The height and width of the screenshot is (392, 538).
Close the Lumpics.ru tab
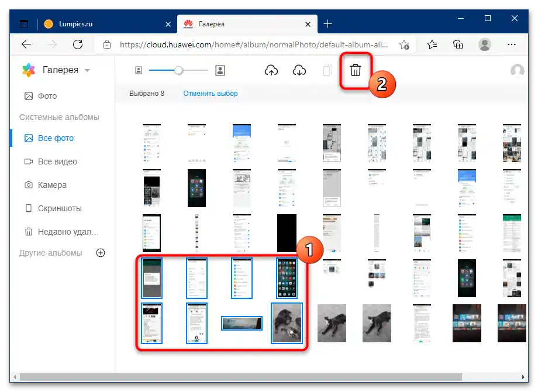point(168,24)
